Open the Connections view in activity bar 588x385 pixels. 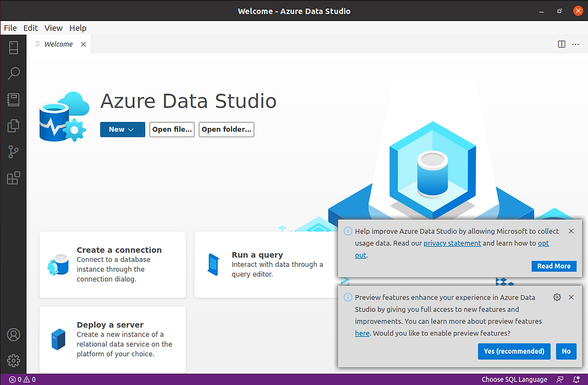(x=13, y=47)
